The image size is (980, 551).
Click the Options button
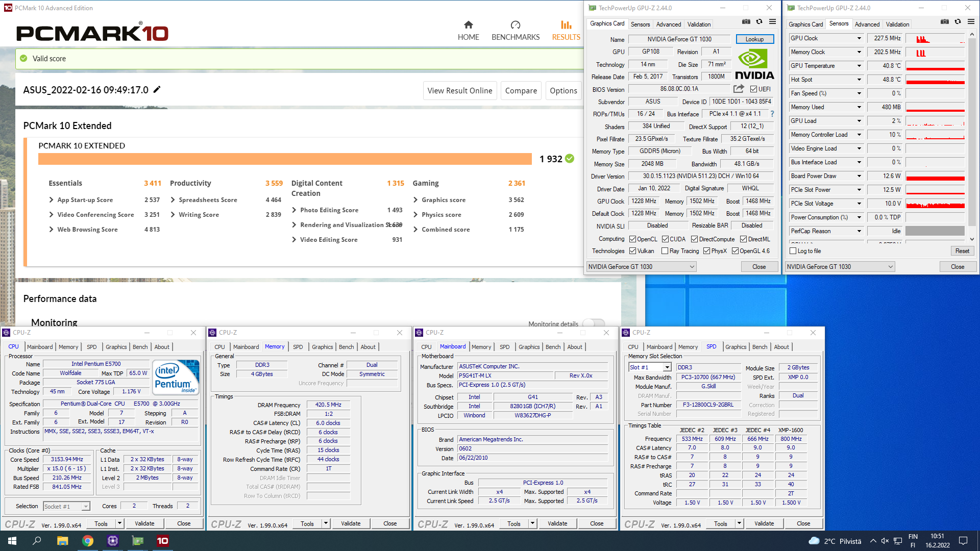pos(563,91)
